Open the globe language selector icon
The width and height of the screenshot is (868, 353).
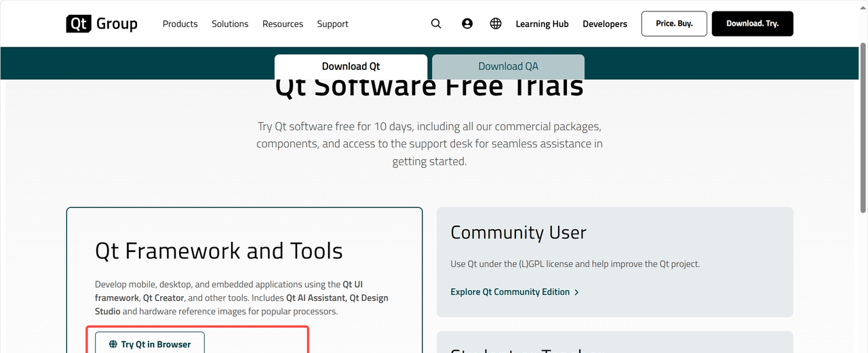tap(496, 24)
